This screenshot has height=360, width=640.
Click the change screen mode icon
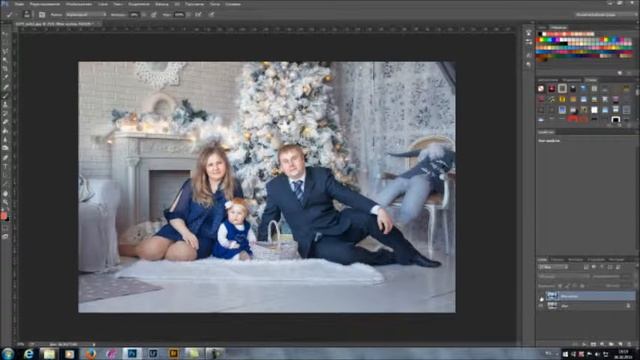5,236
